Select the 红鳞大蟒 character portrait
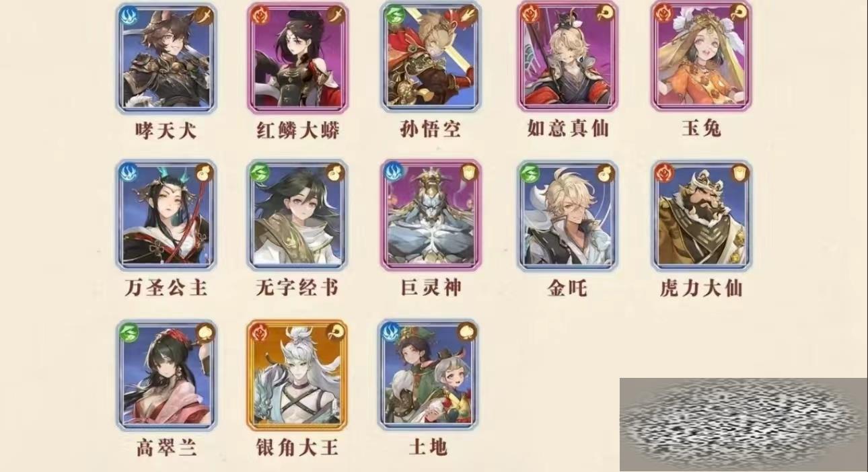 297,58
